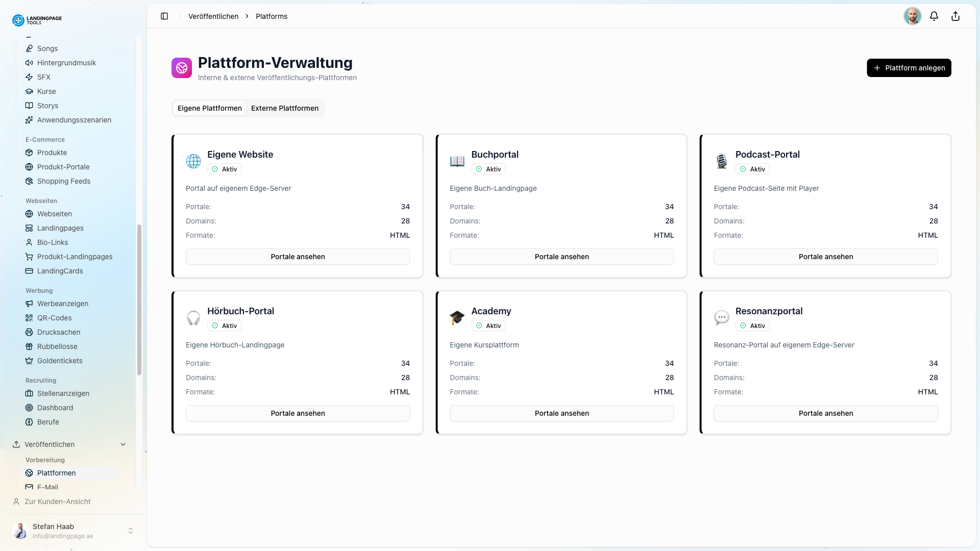Click the share icon top right
This screenshot has height=551, width=980.
(955, 16)
